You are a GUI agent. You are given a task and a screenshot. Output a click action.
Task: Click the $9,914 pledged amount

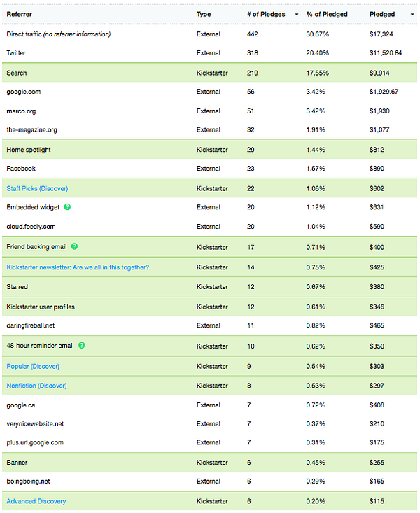pos(379,73)
